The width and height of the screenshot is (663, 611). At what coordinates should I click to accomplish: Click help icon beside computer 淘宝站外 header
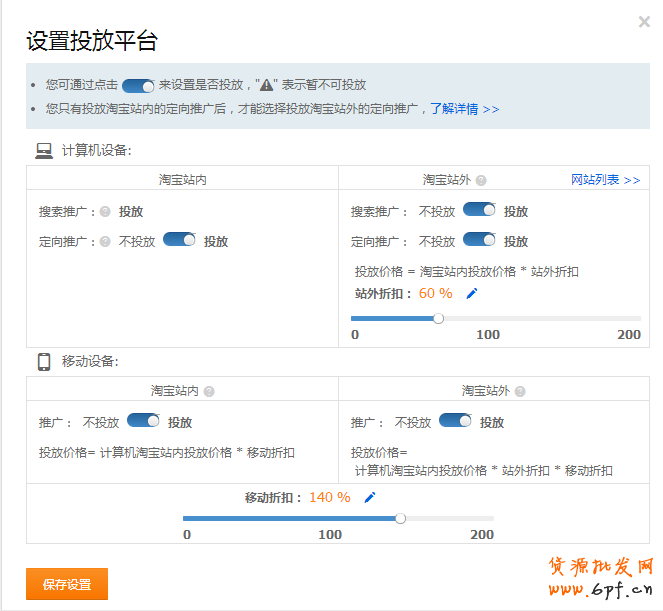pyautogui.click(x=481, y=181)
